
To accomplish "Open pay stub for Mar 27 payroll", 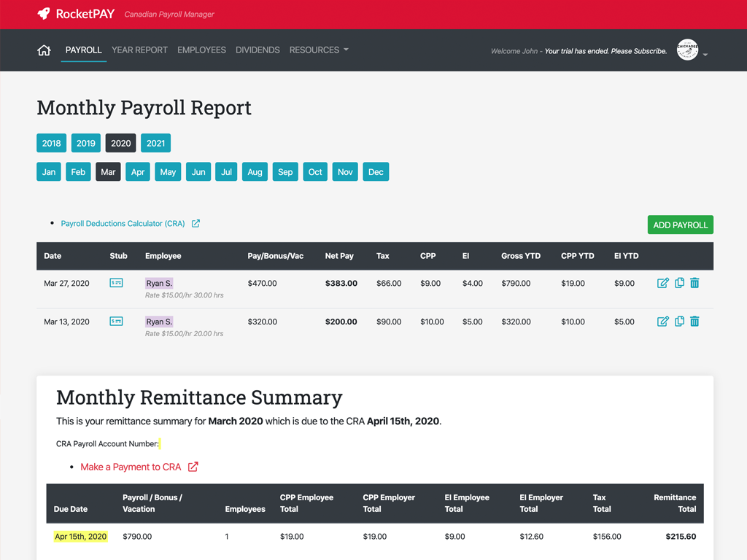I will 116,283.
